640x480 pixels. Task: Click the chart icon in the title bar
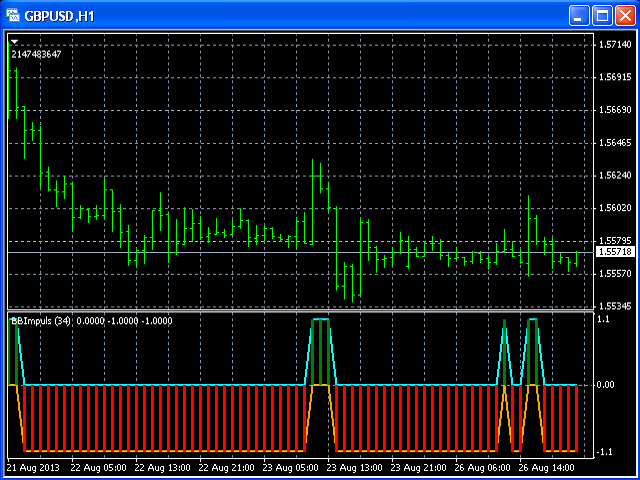tap(15, 16)
